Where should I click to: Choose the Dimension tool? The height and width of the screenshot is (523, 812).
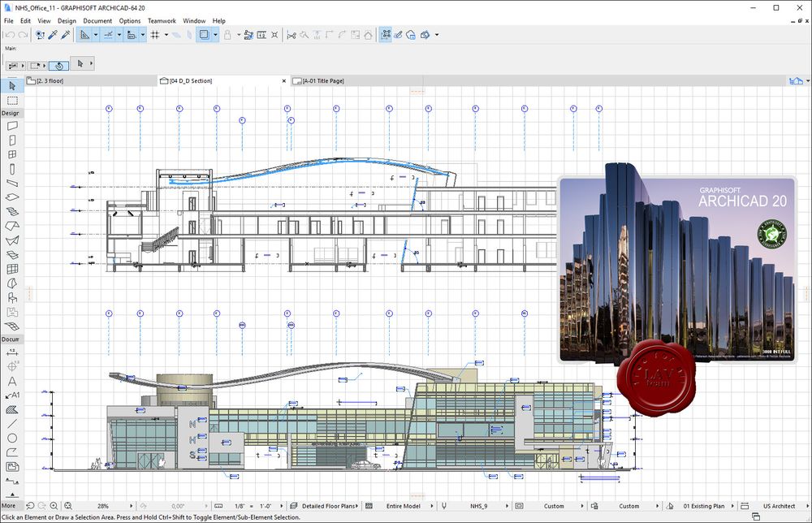(x=12, y=352)
